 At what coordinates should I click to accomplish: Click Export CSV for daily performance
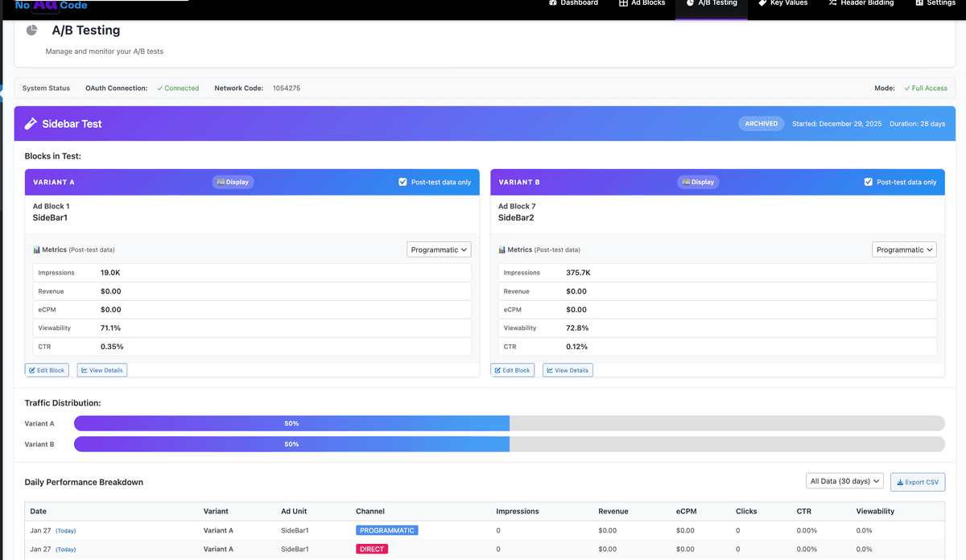[917, 481]
